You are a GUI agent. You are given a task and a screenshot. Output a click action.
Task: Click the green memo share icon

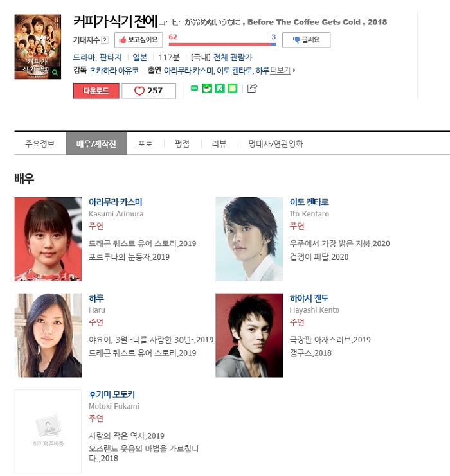tap(233, 89)
